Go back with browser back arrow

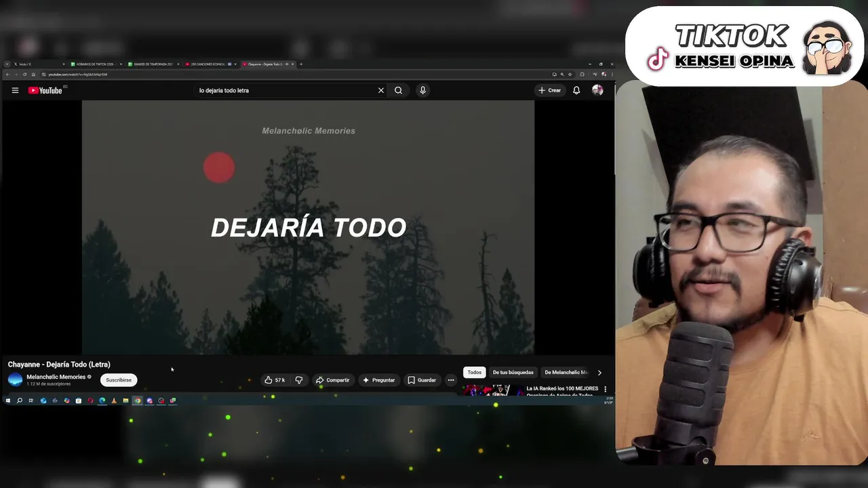(7, 75)
